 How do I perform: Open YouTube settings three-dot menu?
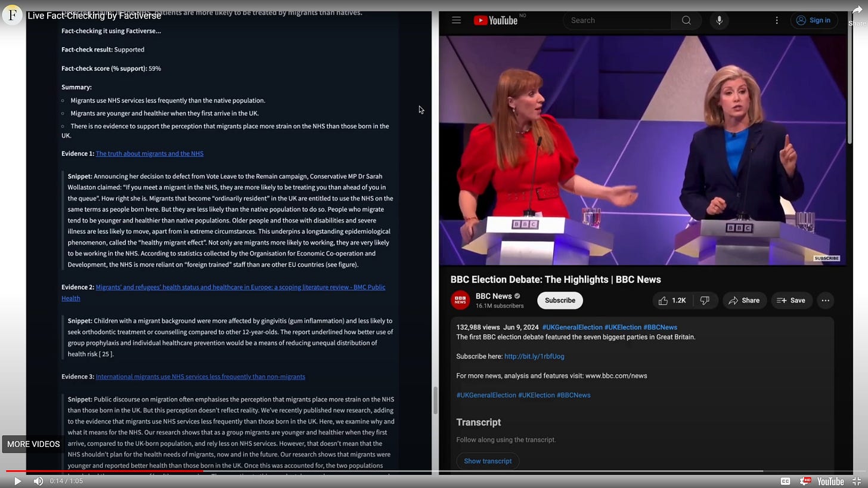coord(776,20)
